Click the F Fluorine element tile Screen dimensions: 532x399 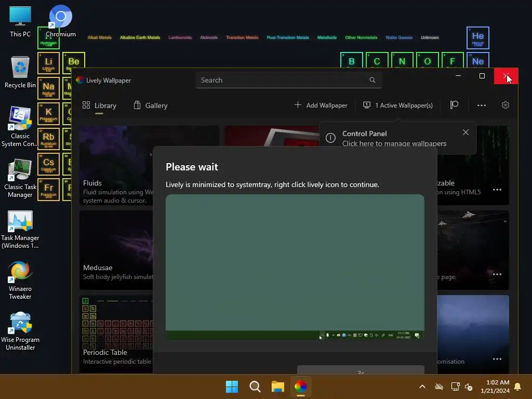(x=453, y=60)
